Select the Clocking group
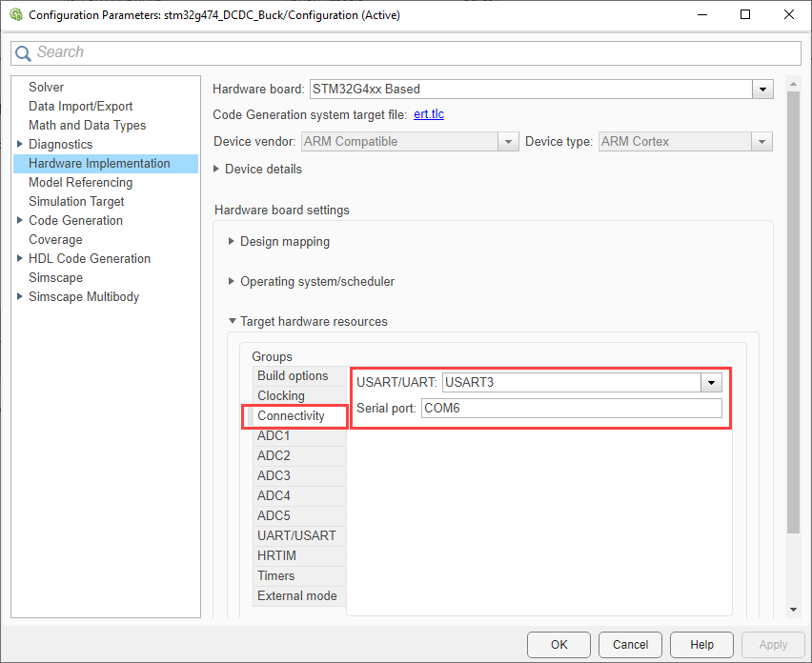 281,396
